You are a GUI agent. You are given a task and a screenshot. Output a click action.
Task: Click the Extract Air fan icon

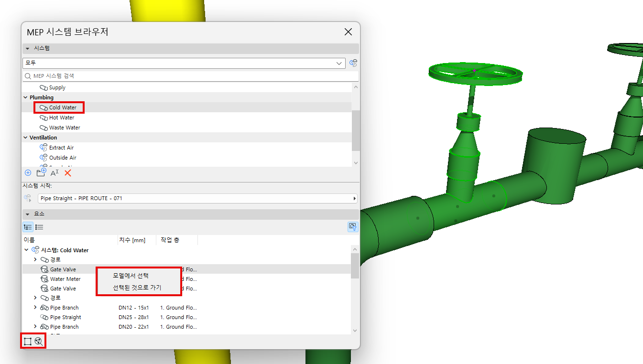coord(44,148)
